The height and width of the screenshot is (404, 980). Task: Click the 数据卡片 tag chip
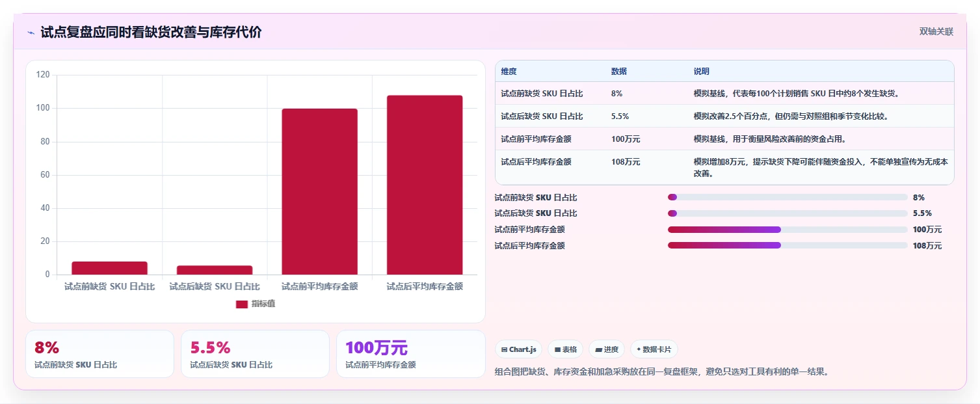pos(654,349)
